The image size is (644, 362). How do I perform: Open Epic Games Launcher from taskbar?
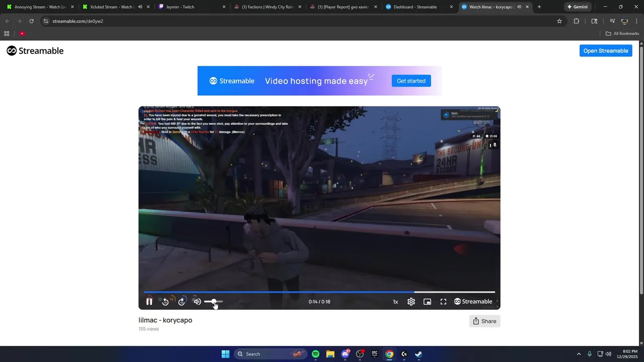374,354
